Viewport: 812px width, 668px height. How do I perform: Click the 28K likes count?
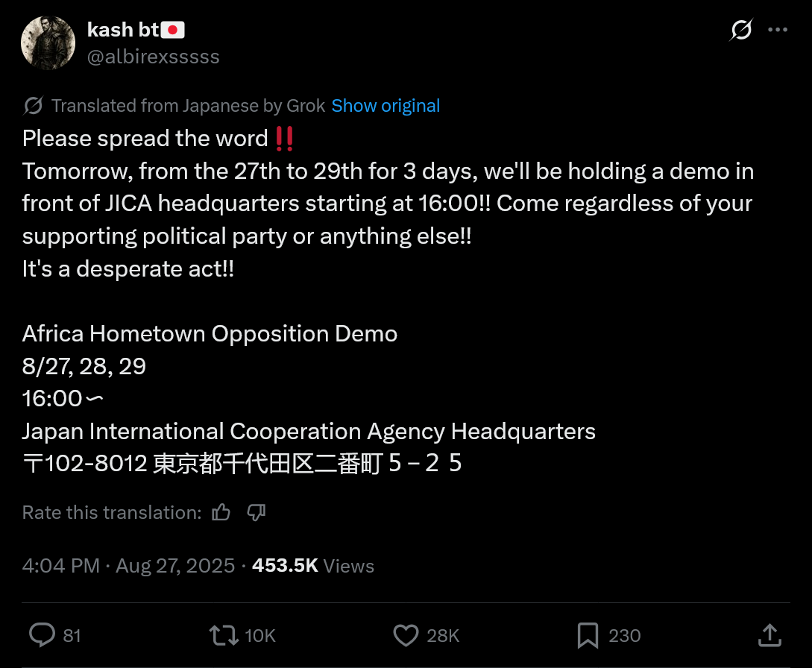443,635
